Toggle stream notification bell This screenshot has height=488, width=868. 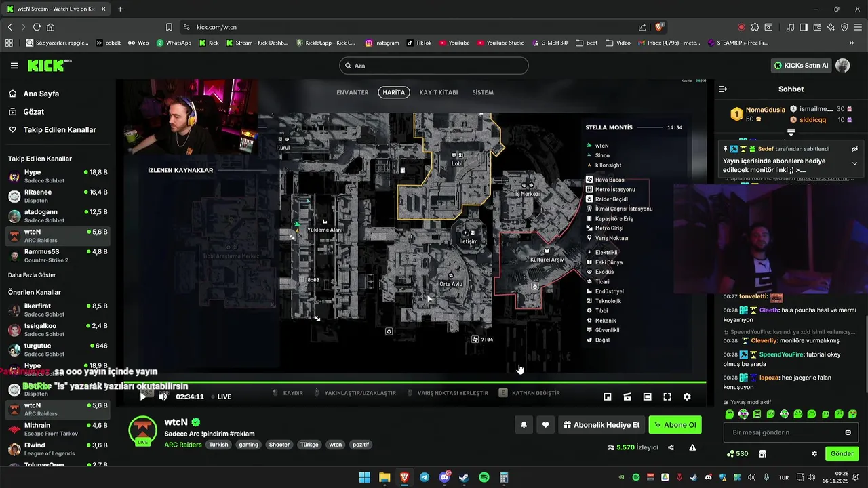coord(524,425)
